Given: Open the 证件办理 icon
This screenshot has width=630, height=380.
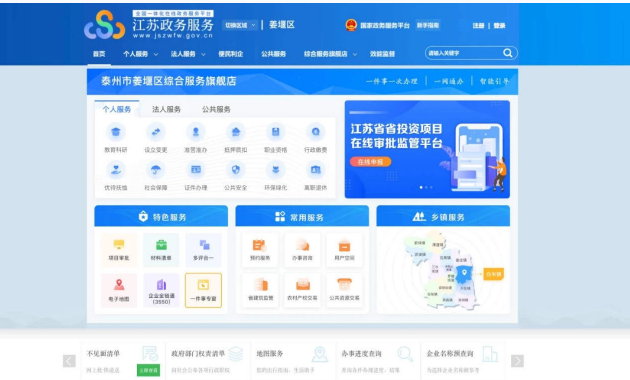Looking at the screenshot, I should [x=196, y=170].
